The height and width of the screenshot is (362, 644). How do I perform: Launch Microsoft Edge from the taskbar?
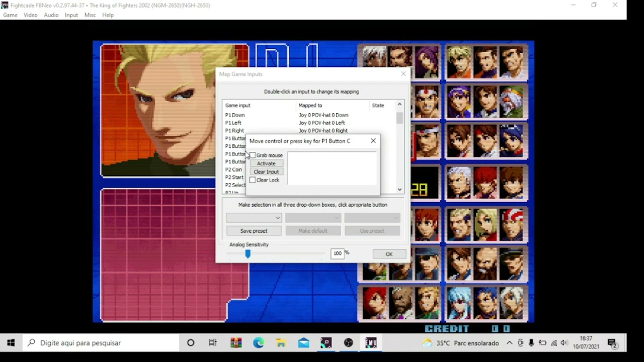pyautogui.click(x=259, y=343)
